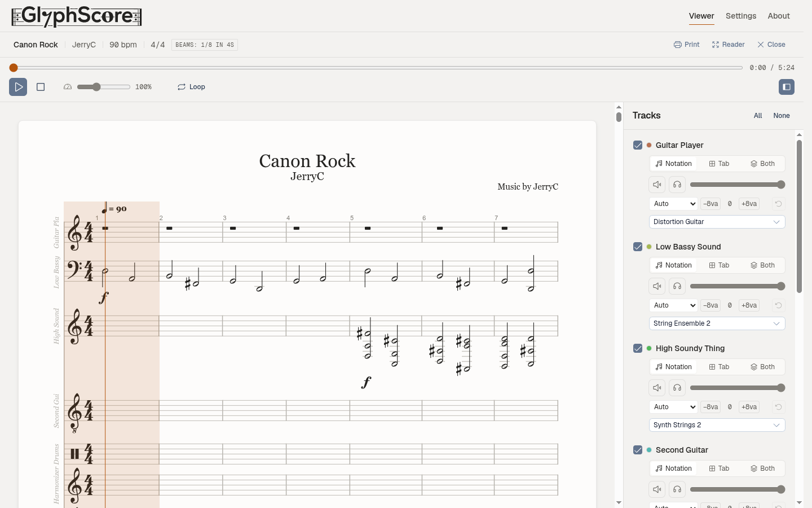Lower Guitar Player by an octave (-8va)
Screen dimensions: 812x508
coord(710,204)
